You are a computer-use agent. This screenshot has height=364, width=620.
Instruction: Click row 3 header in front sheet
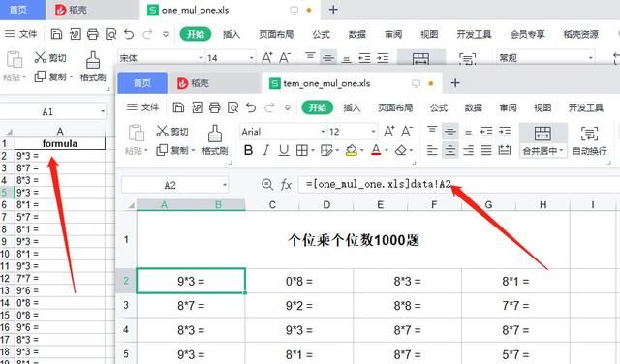(x=126, y=305)
